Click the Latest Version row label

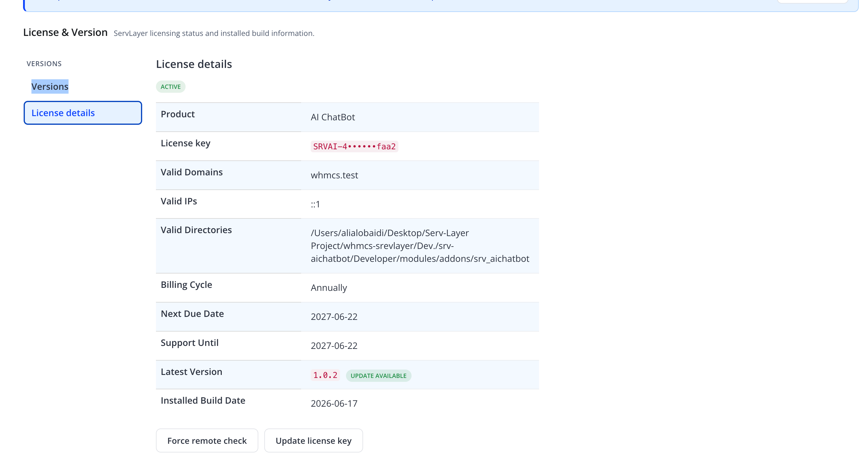point(191,372)
